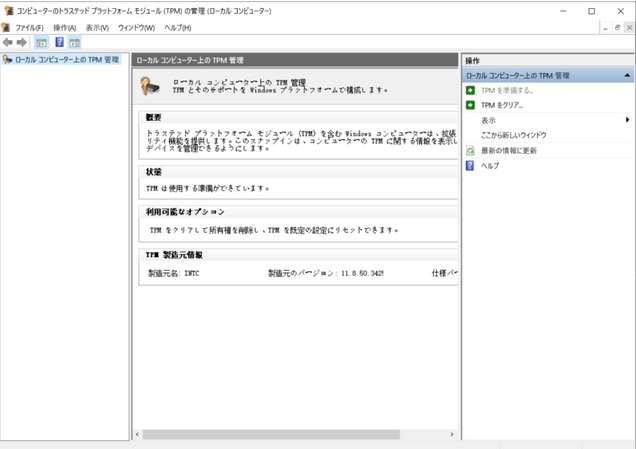Click the back arrow in the toolbar
Screen dimensions: 636x449
click(8, 43)
